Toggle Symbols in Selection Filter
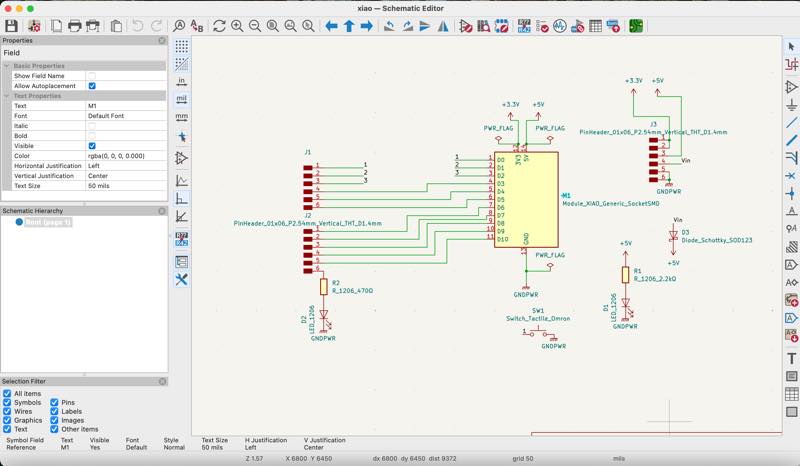Image resolution: width=800 pixels, height=466 pixels. tap(7, 402)
